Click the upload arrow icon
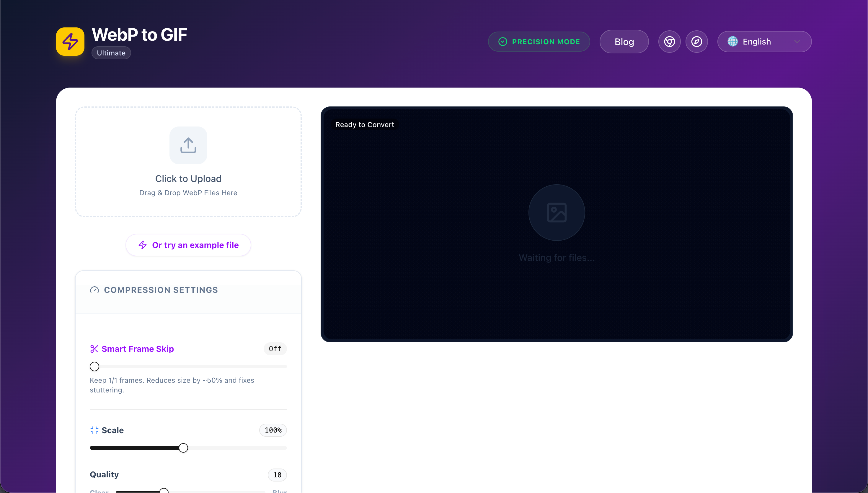This screenshot has height=493, width=868. pyautogui.click(x=188, y=145)
